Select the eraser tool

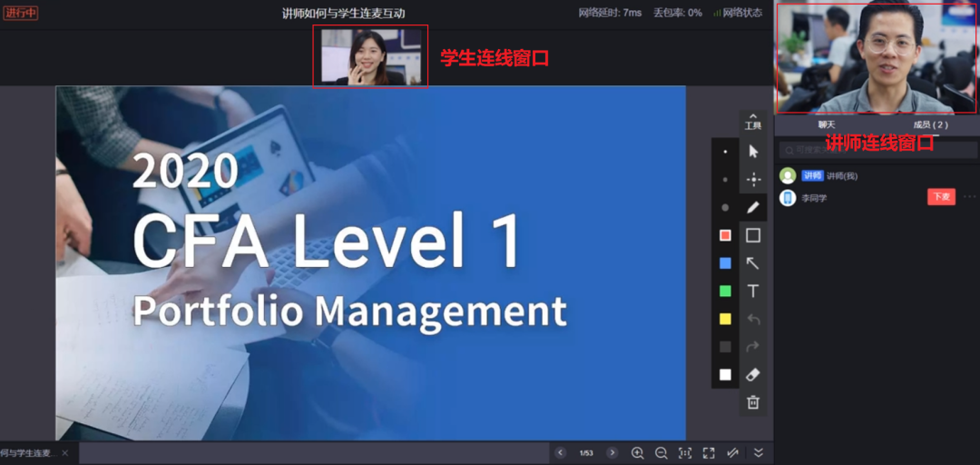tap(752, 374)
